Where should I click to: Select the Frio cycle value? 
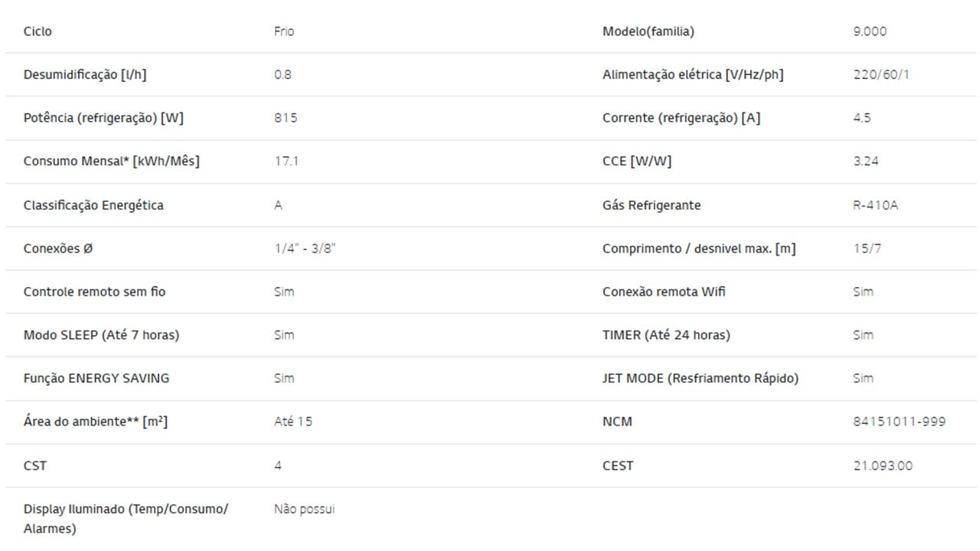tap(284, 31)
